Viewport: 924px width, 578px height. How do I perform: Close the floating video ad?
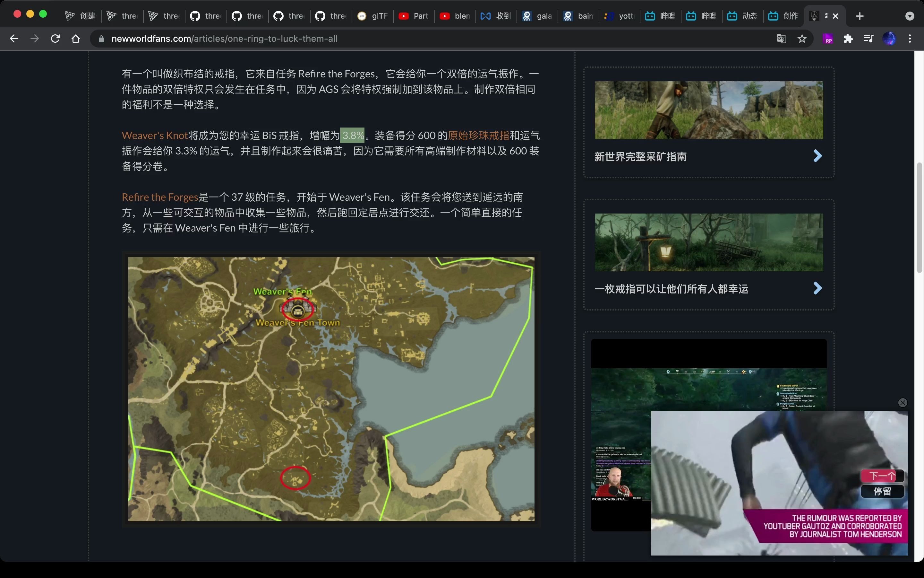(x=903, y=403)
